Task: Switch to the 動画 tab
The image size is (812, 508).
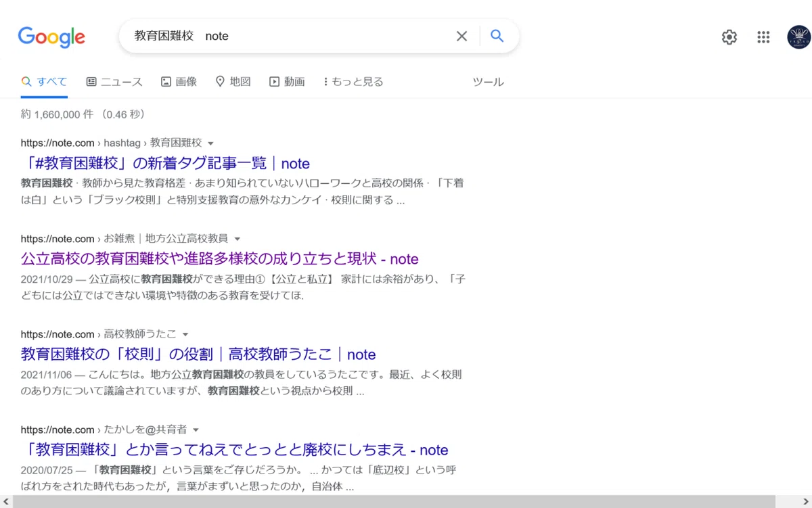Action: point(287,82)
